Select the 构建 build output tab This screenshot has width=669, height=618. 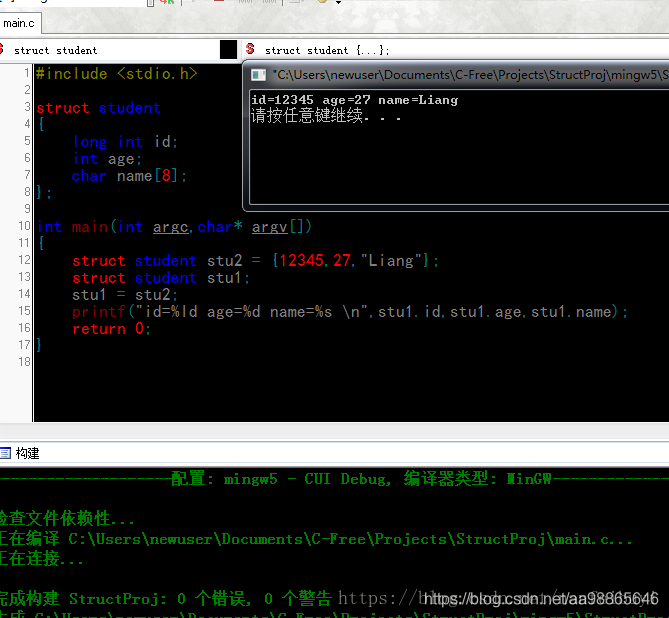pyautogui.click(x=27, y=453)
